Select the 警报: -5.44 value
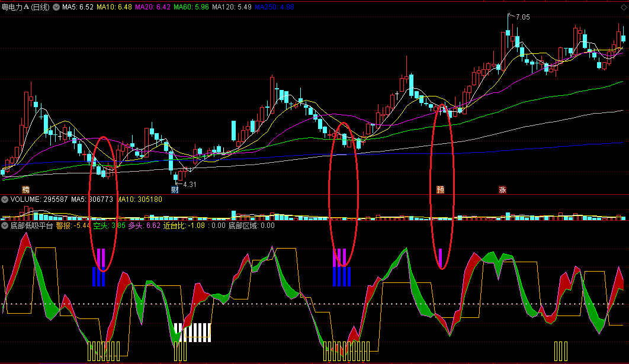The width and height of the screenshot is (629, 364). pyautogui.click(x=73, y=226)
